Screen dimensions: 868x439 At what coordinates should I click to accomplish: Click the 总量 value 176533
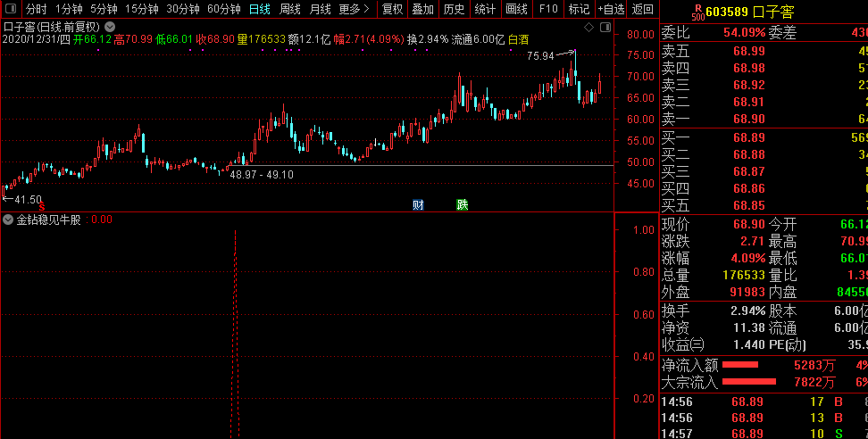tap(744, 275)
